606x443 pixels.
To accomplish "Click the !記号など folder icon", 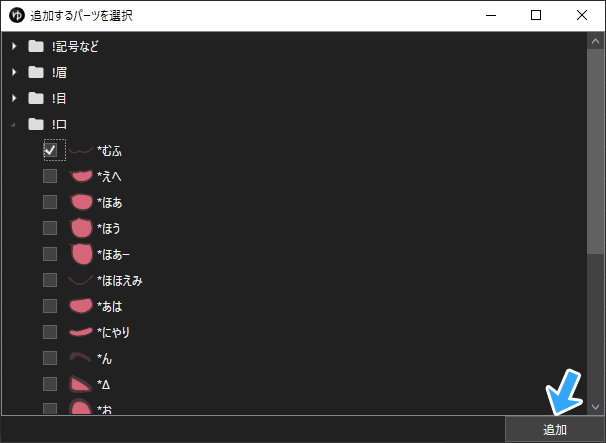I will pyautogui.click(x=36, y=46).
